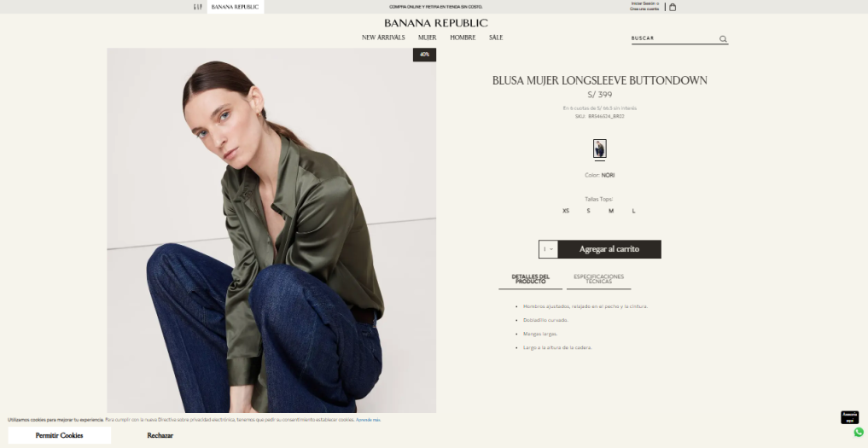
Task: Select size XS
Action: coord(566,211)
